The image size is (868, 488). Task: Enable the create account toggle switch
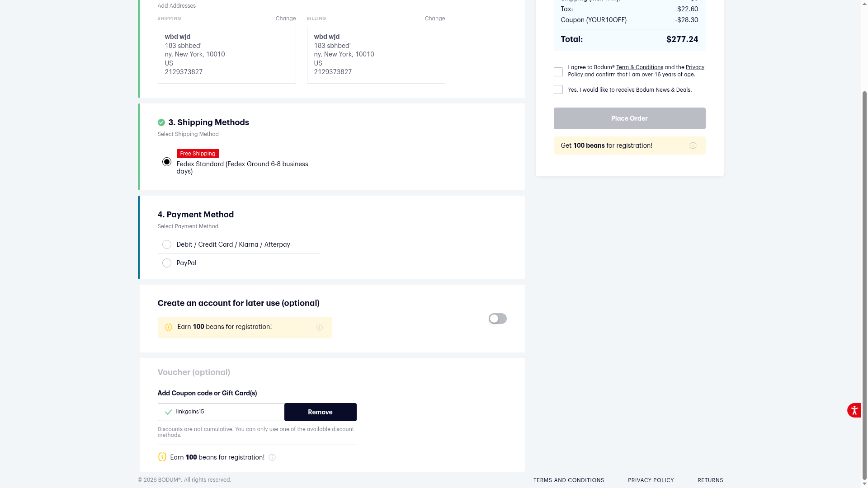pyautogui.click(x=497, y=319)
